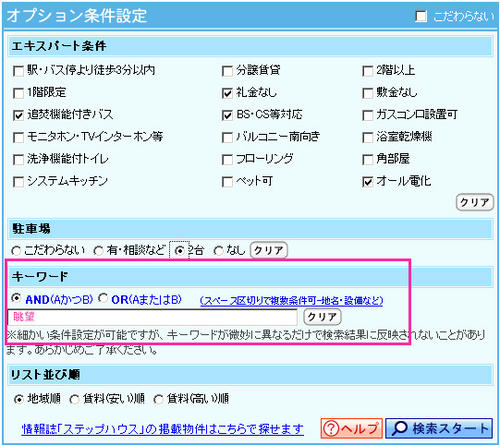500x445 pixels.
Task: Enable ガスコンロ設置可 checkbox
Action: 368,115
